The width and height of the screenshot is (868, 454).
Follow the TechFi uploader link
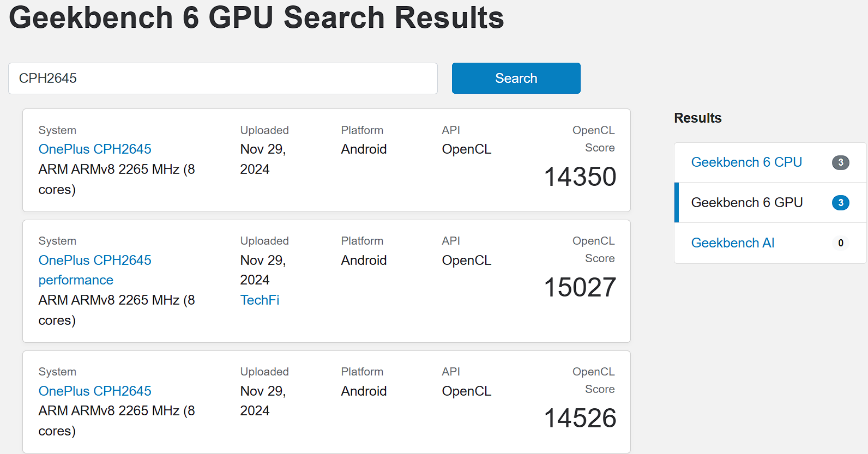click(260, 300)
